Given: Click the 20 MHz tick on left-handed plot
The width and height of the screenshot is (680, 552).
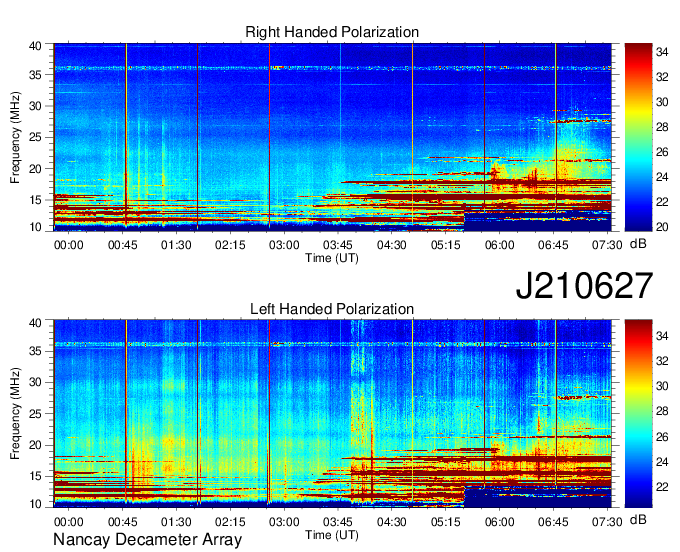Looking at the screenshot, I should click(35, 445).
